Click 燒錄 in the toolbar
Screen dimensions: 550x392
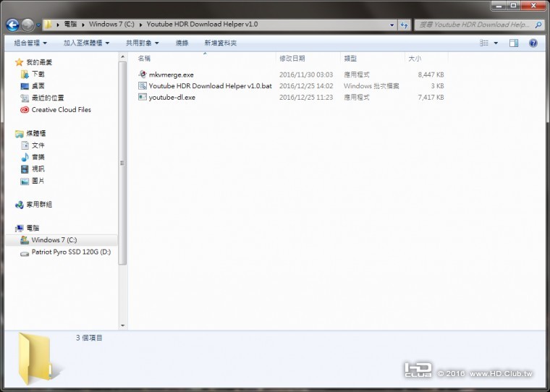182,43
